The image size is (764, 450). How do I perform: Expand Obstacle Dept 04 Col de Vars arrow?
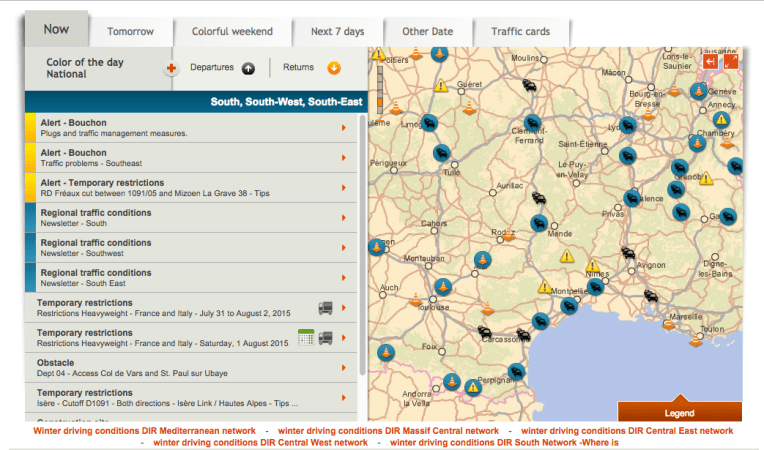(x=344, y=368)
